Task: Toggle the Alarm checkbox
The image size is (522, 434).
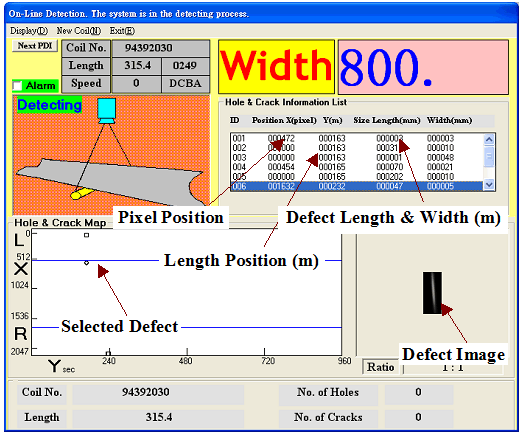Action: tap(17, 86)
